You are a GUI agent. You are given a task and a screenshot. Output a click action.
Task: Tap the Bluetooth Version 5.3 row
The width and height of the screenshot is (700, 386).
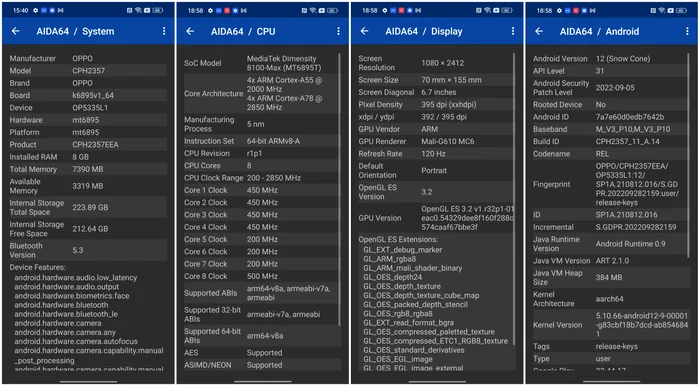[x=88, y=250]
